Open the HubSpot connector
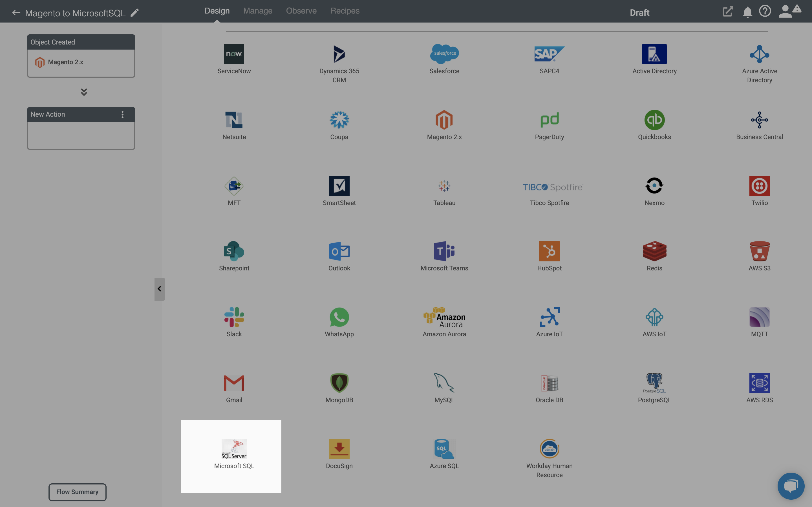 (x=550, y=256)
